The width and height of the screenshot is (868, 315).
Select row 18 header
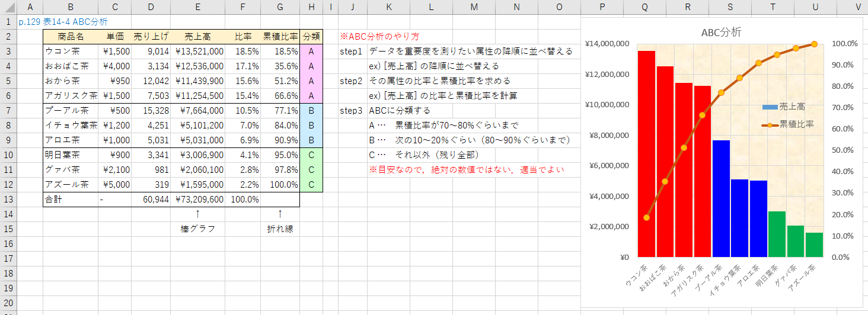pyautogui.click(x=8, y=274)
